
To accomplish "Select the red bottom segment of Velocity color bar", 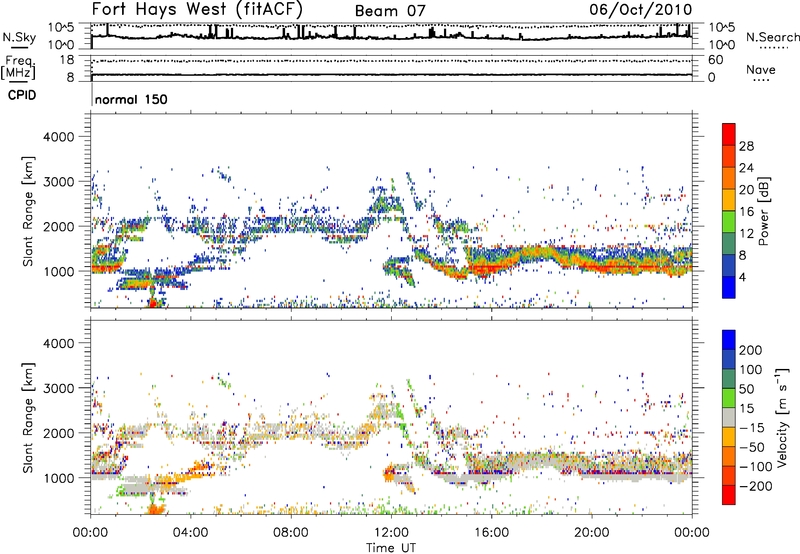I will coord(729,495).
